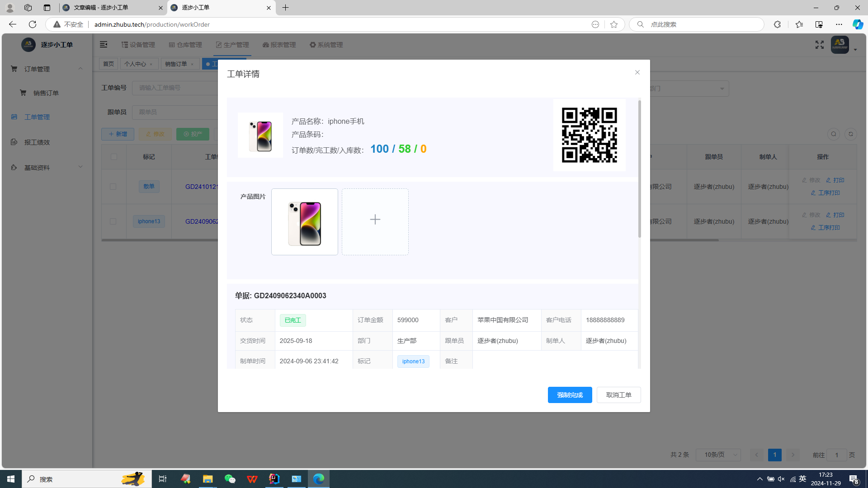
Task: Close the 工单详情 dialog
Action: 637,72
